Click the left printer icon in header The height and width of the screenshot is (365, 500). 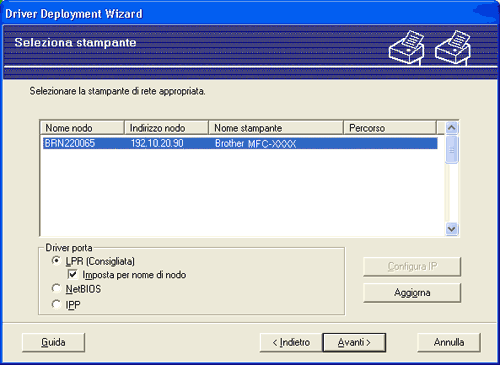(x=407, y=47)
